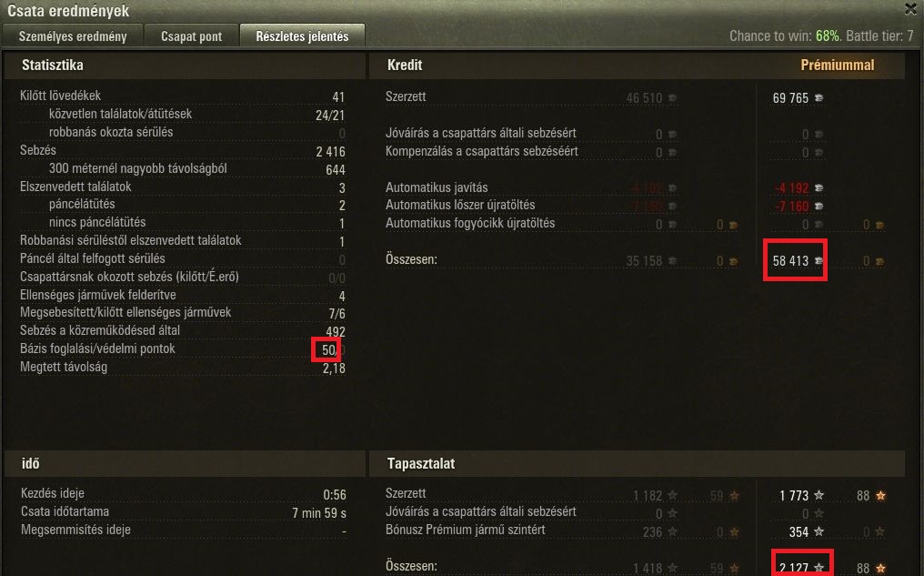Viewport: 924px width, 576px height.
Task: Open the Csapat pont tab
Action: (192, 36)
